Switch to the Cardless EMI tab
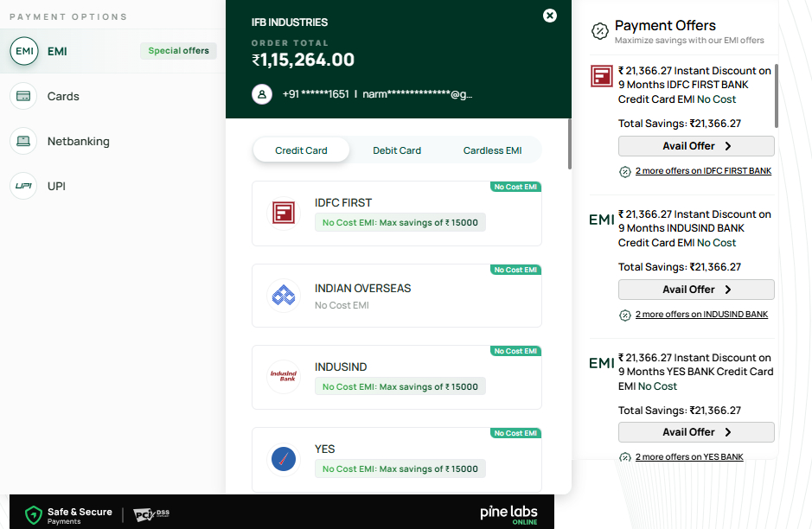This screenshot has width=812, height=529. click(492, 150)
